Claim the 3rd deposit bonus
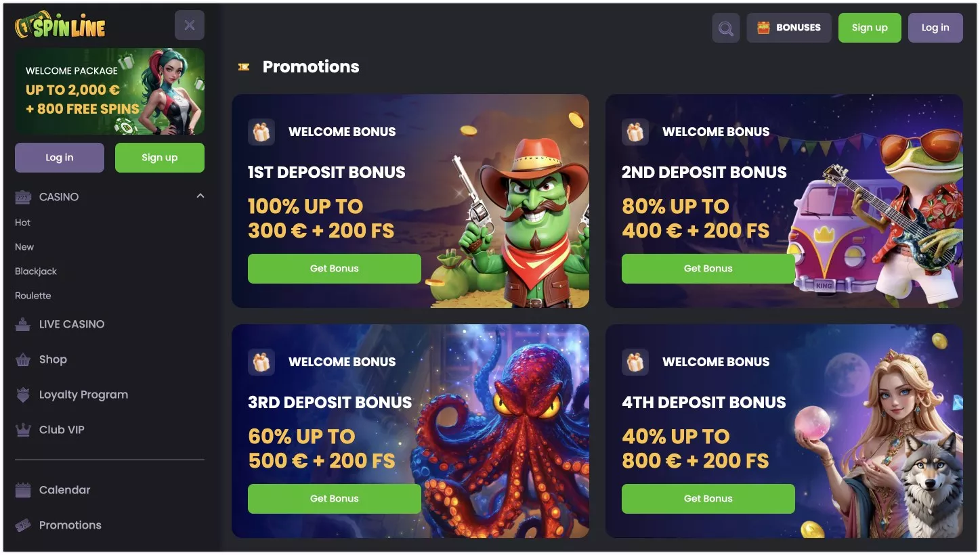 coord(335,499)
